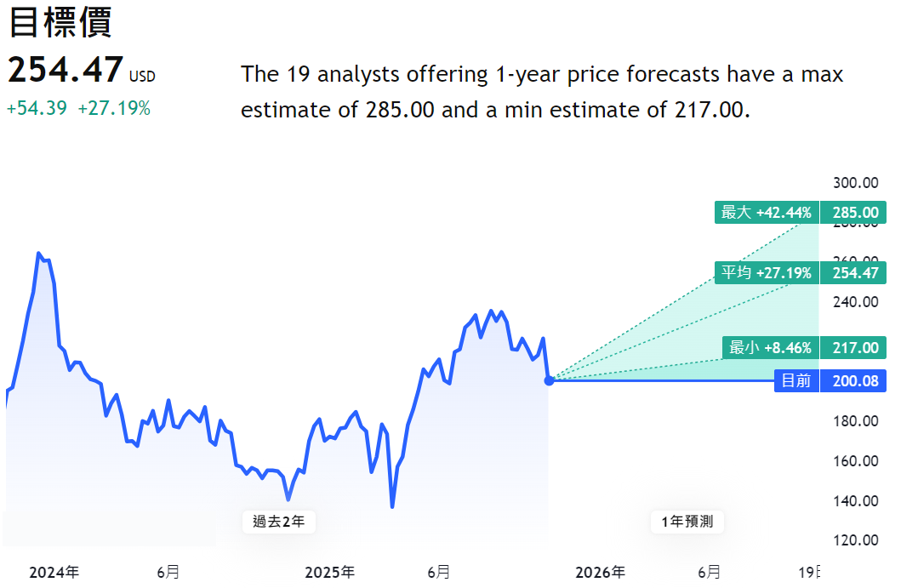The image size is (918, 588).
Task: Click the 300.00 y-axis price label
Action: pos(855,183)
